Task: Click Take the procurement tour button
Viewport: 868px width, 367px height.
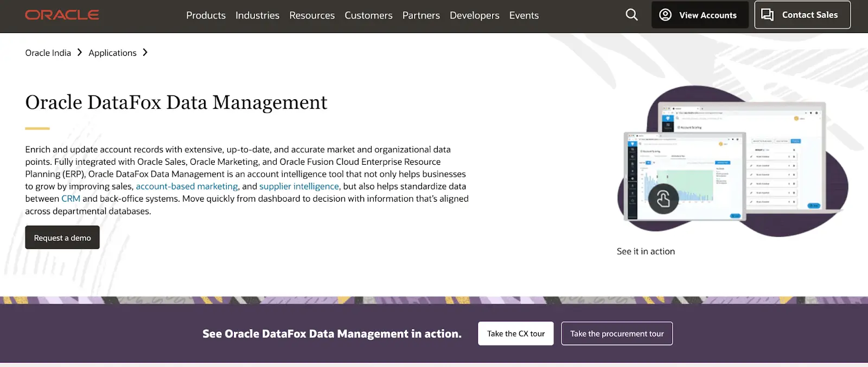Action: point(617,333)
